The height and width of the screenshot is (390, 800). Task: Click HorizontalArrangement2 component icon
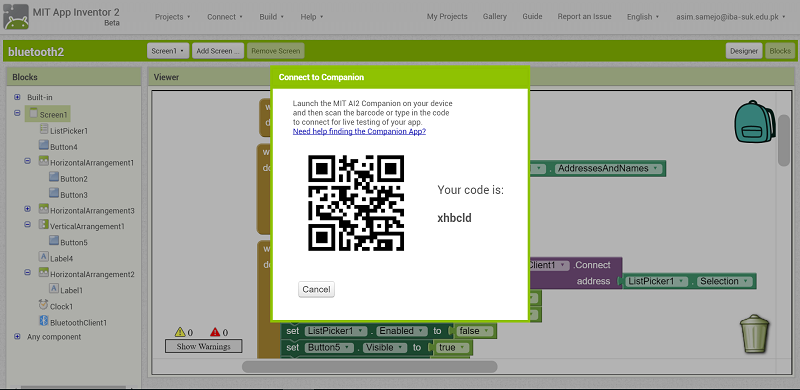[x=44, y=273]
